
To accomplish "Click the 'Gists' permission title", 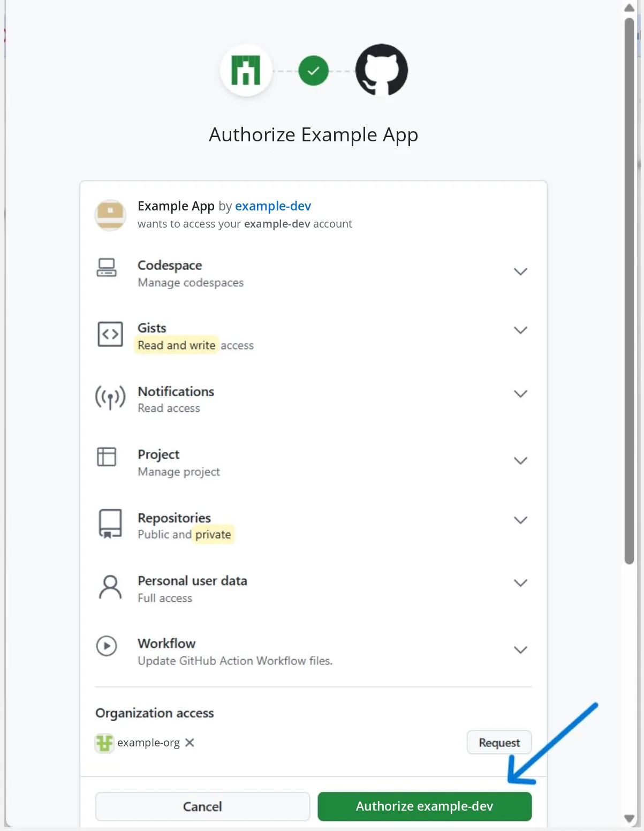I will [x=152, y=328].
